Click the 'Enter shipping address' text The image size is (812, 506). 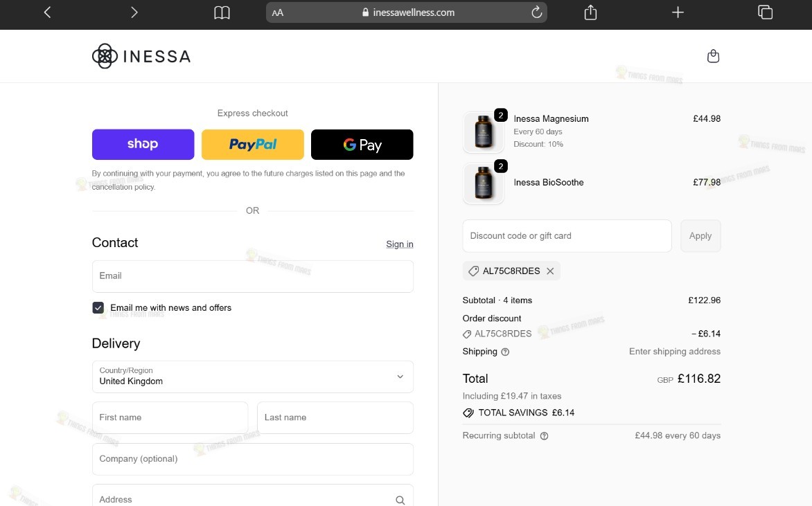(x=674, y=352)
